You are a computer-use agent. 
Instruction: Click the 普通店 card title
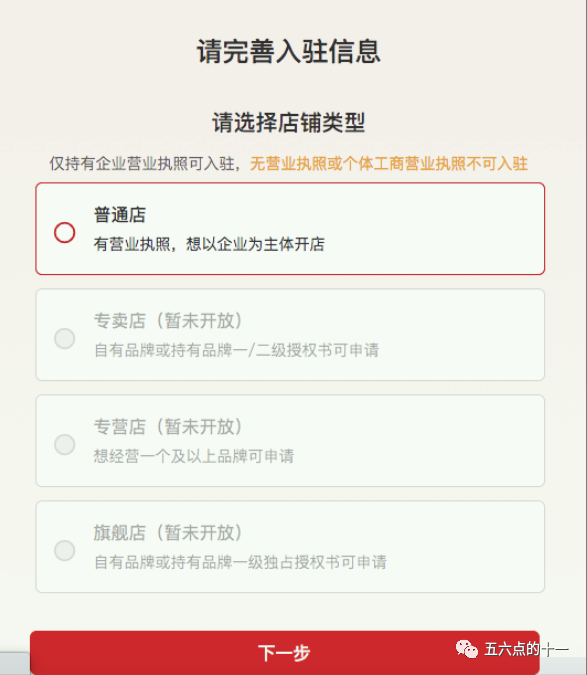click(120, 215)
